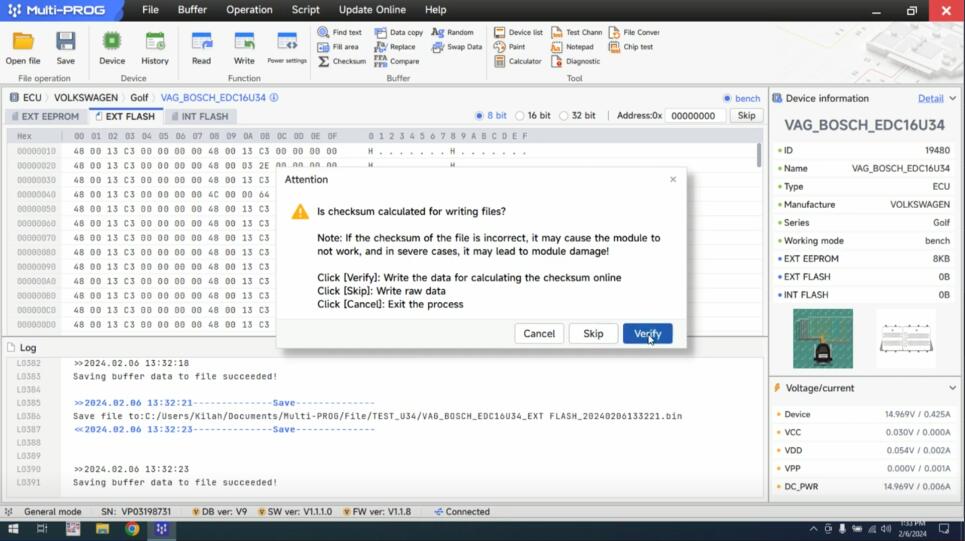
Task: Select the bench mode radio button
Action: [x=727, y=98]
